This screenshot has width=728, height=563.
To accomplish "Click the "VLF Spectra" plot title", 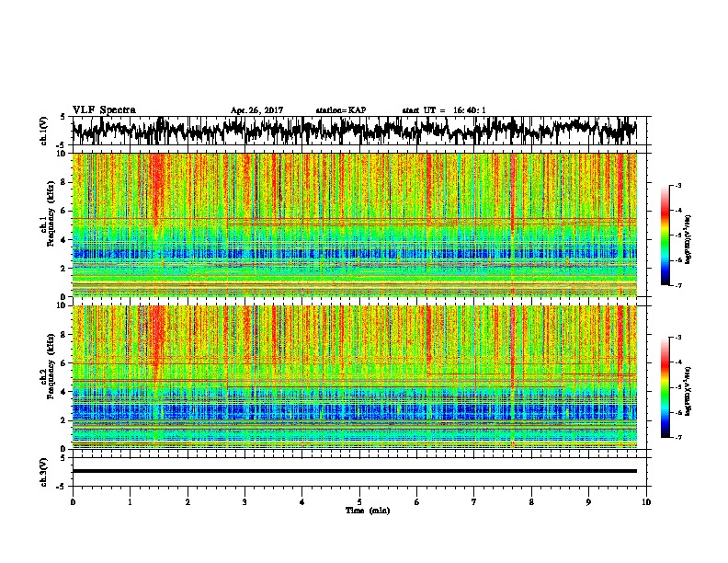I will click(x=104, y=109).
